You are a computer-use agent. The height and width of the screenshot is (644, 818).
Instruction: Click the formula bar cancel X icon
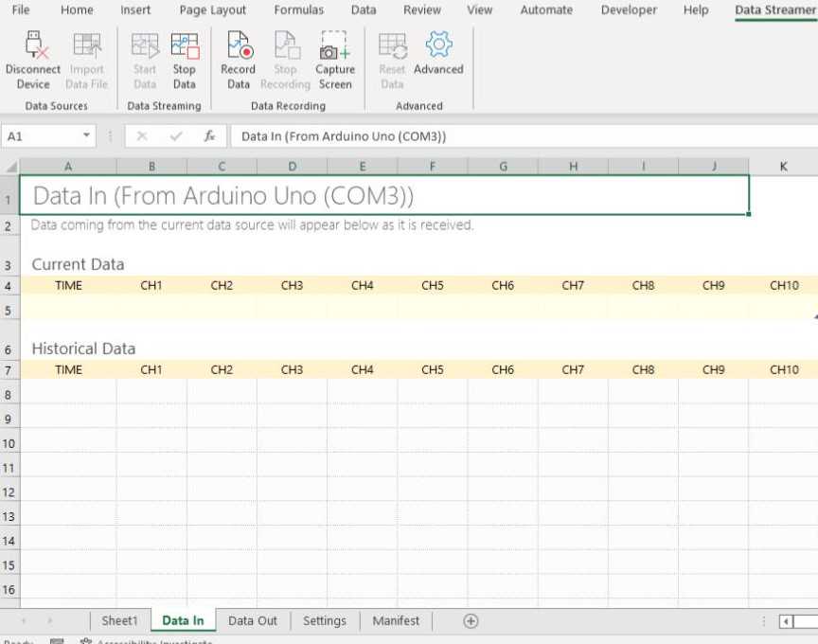pyautogui.click(x=141, y=136)
